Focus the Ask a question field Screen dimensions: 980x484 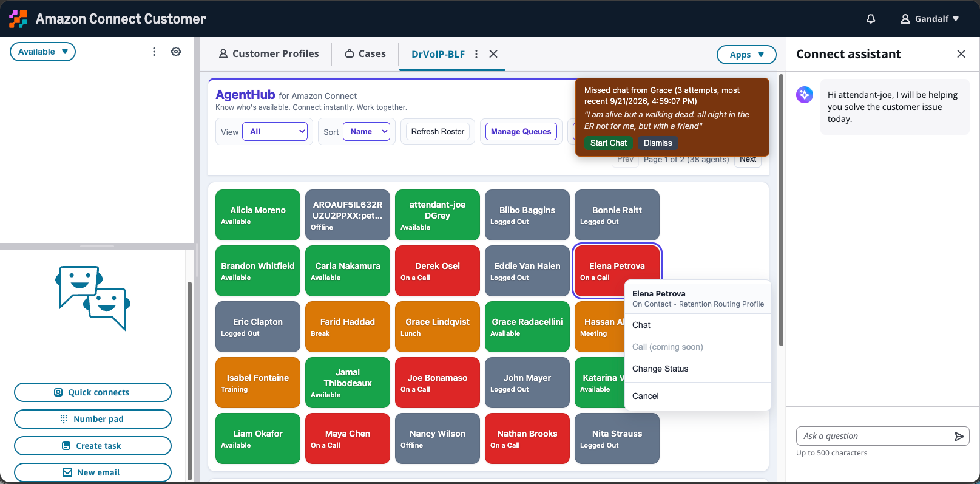[x=874, y=436]
